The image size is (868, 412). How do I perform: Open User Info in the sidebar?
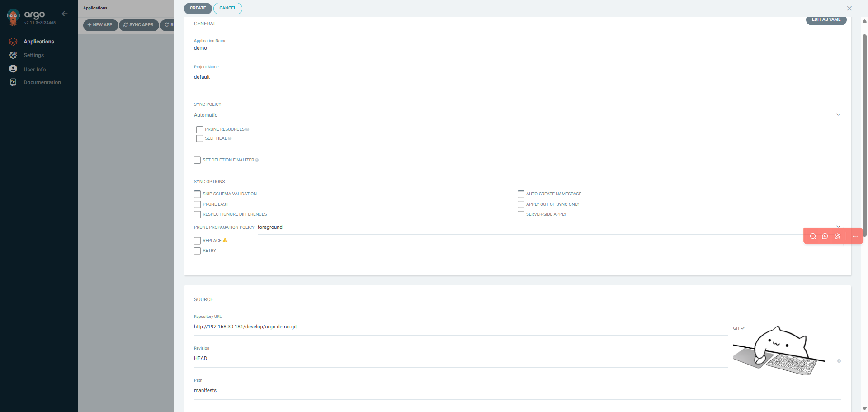(x=35, y=70)
